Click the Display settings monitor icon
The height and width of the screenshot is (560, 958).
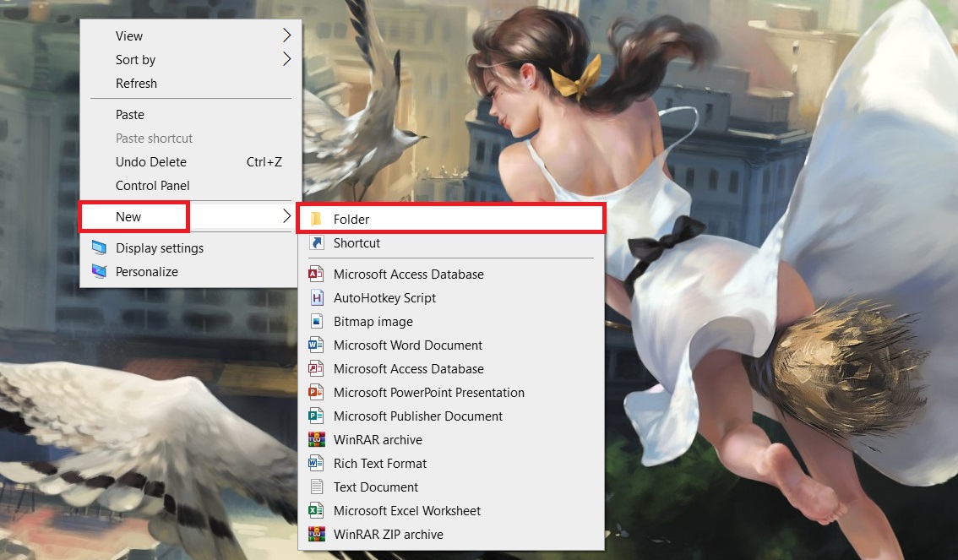[100, 248]
